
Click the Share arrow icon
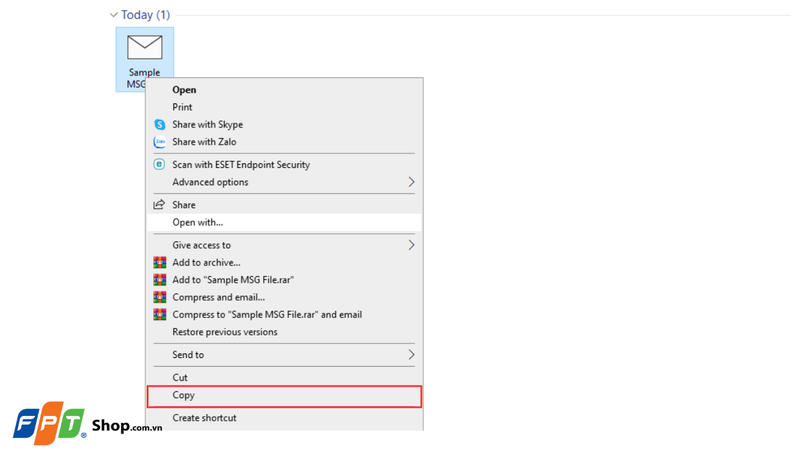coord(159,205)
